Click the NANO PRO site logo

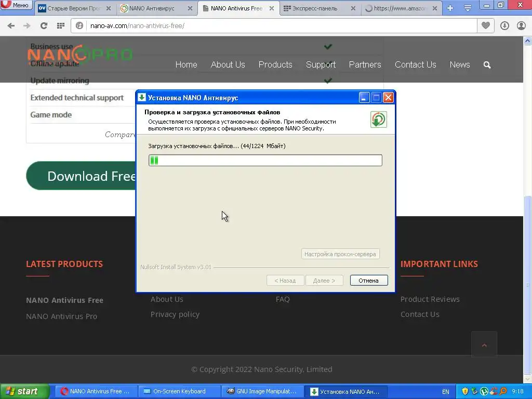(x=79, y=54)
